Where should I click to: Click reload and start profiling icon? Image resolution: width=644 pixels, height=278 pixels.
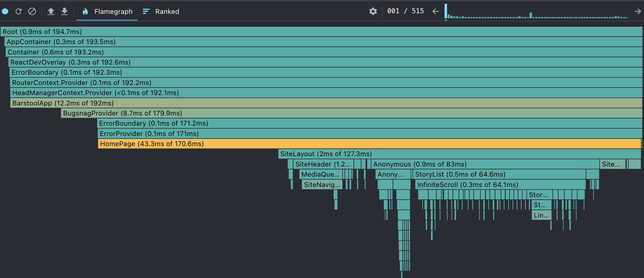tap(19, 12)
